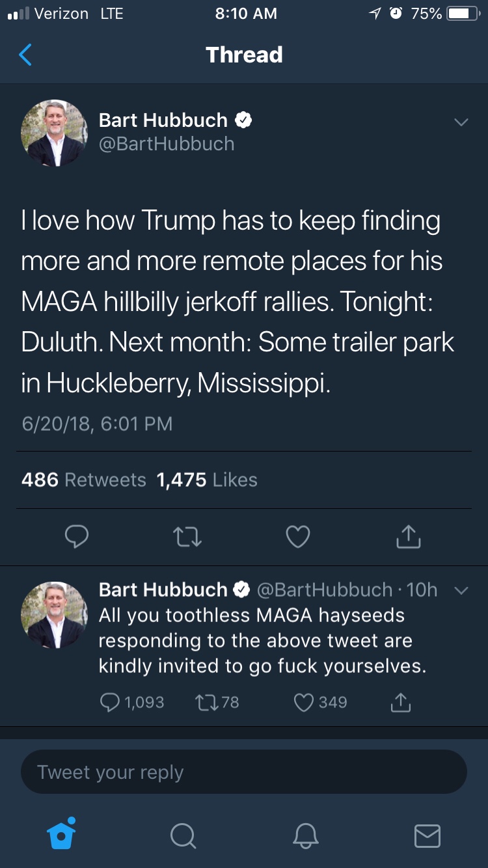
Task: Open Bart Hubbuch's large profile photo
Action: click(x=54, y=133)
